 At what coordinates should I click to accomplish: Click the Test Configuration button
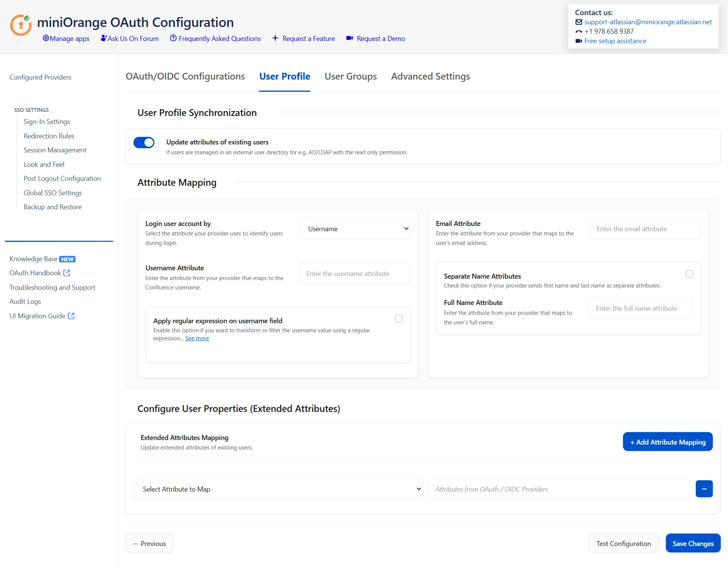[x=623, y=543]
